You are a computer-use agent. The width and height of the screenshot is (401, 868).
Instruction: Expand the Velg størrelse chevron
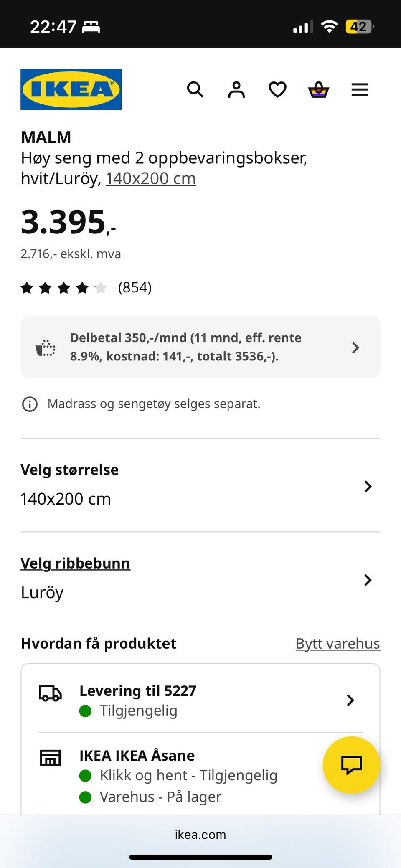click(368, 486)
